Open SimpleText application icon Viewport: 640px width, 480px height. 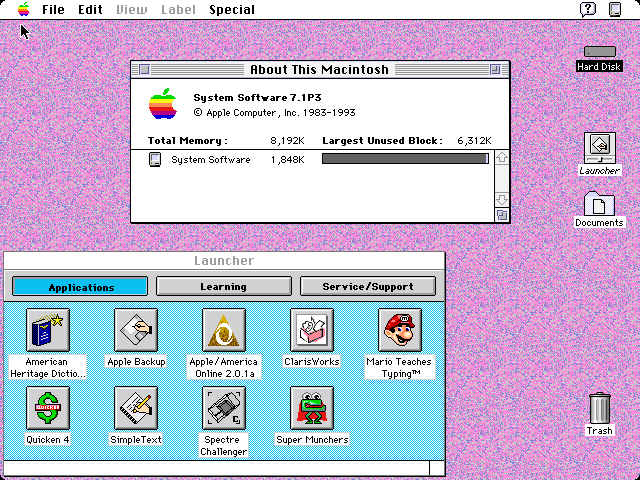click(136, 408)
